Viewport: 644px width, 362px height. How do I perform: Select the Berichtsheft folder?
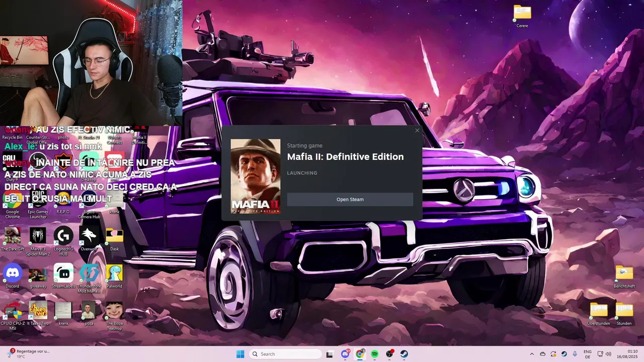point(624,277)
